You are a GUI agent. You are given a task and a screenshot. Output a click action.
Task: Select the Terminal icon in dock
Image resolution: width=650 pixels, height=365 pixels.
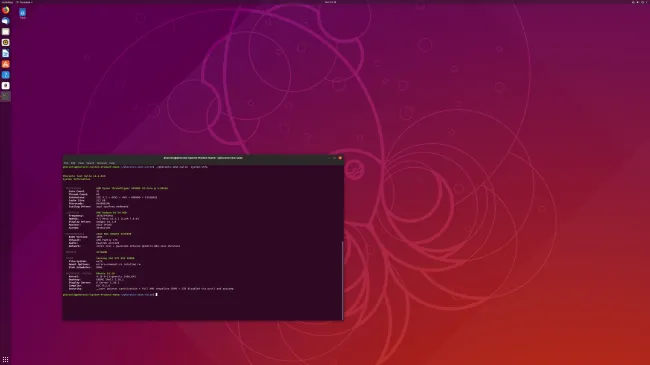[x=5, y=96]
